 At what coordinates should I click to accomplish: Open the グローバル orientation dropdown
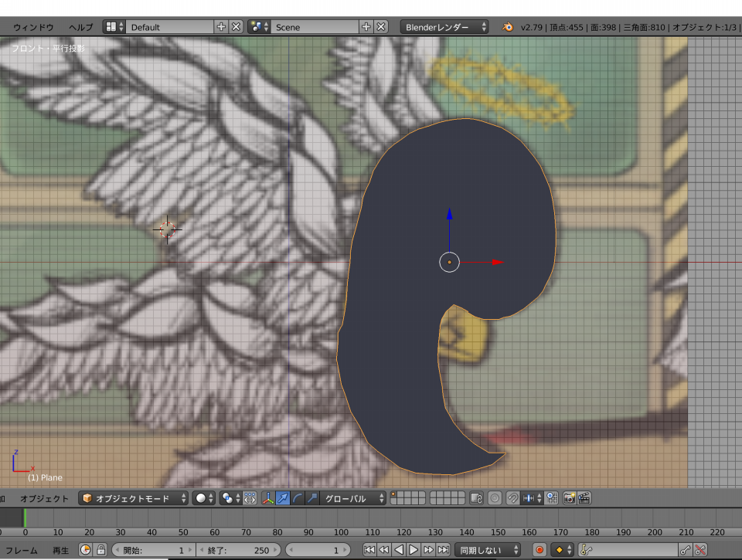pyautogui.click(x=353, y=498)
